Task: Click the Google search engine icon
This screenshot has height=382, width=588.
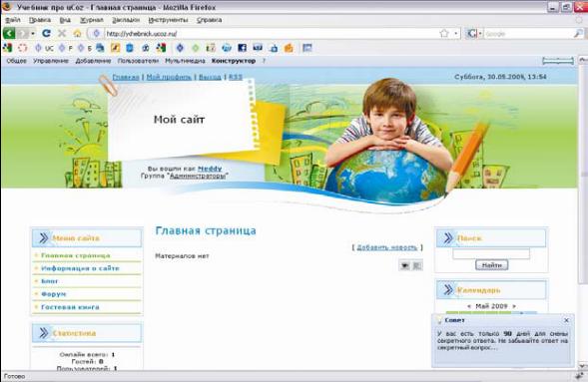Action: tap(471, 34)
